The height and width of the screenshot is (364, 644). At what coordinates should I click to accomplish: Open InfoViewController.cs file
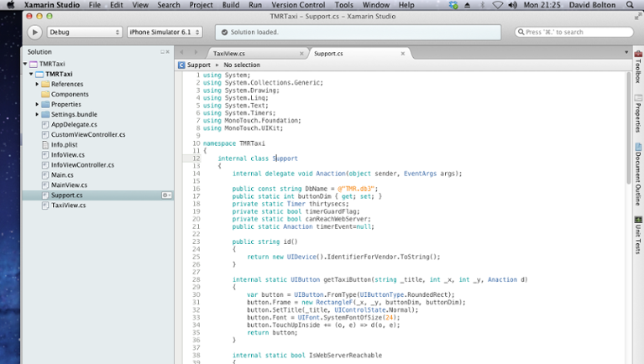click(x=82, y=164)
